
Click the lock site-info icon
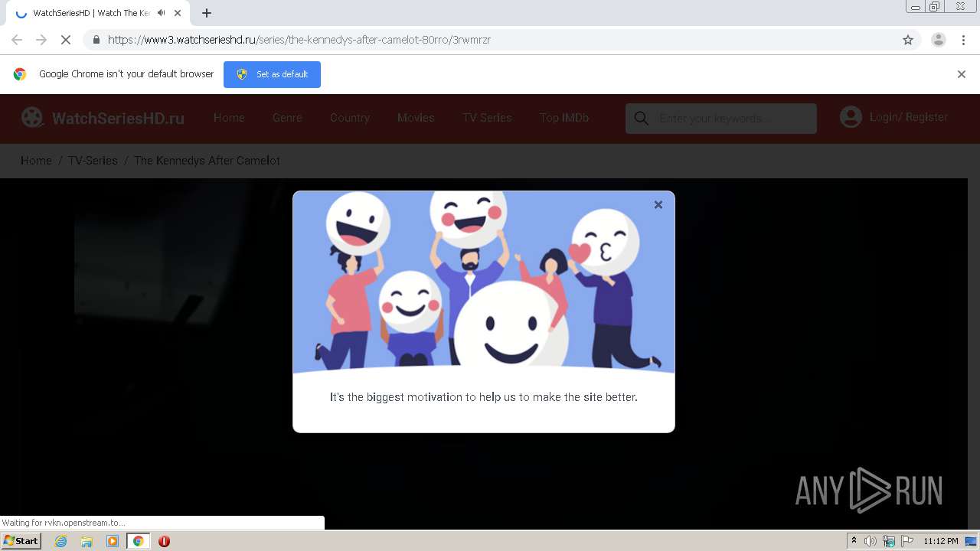(96, 40)
